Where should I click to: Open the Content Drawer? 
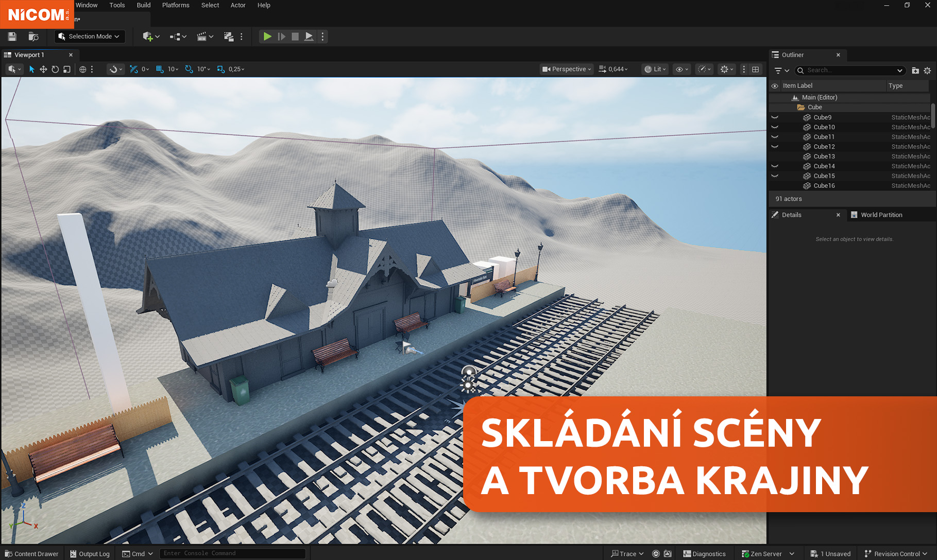pyautogui.click(x=32, y=554)
